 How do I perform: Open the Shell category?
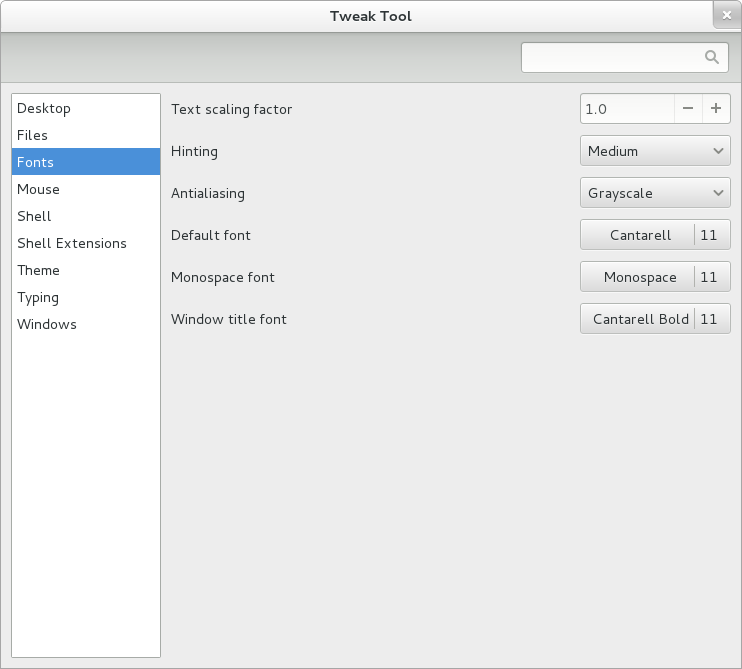(x=34, y=216)
